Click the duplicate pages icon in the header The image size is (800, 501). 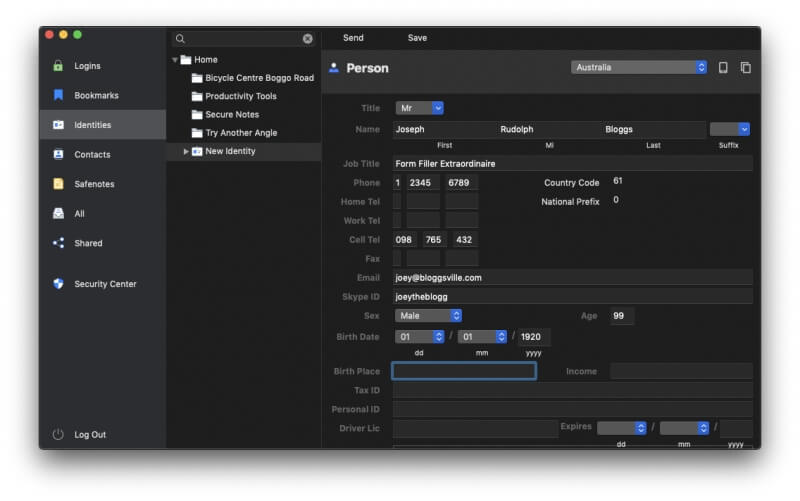[745, 67]
